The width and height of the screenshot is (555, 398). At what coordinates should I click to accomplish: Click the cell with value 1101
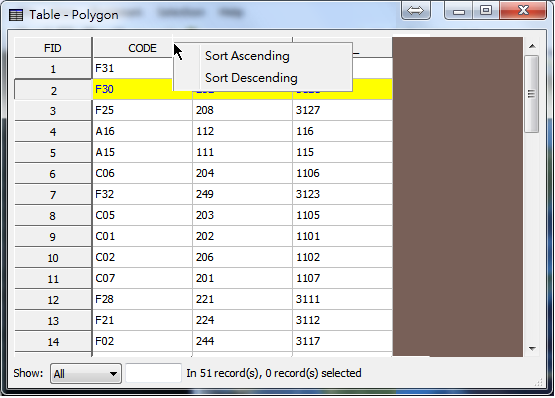pyautogui.click(x=343, y=236)
